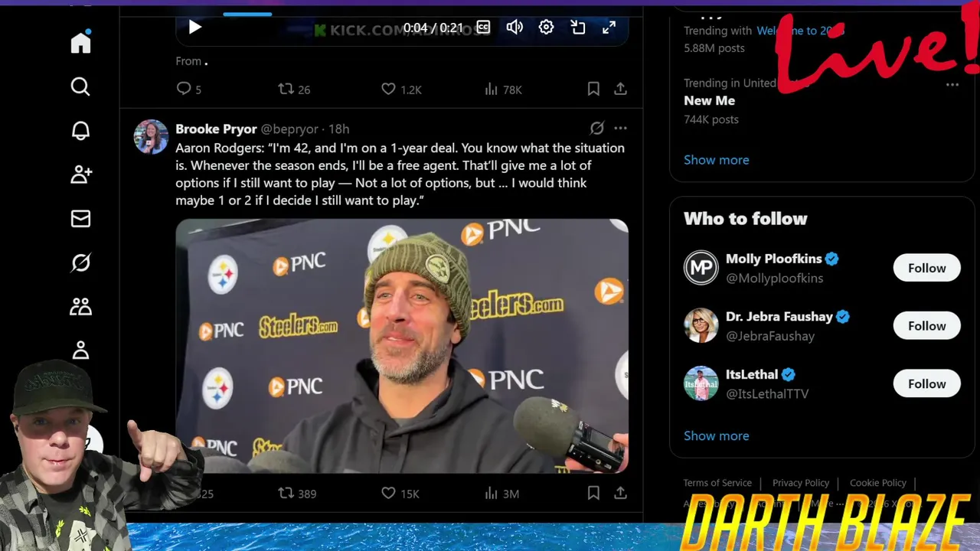Open Notifications bell icon

(80, 131)
